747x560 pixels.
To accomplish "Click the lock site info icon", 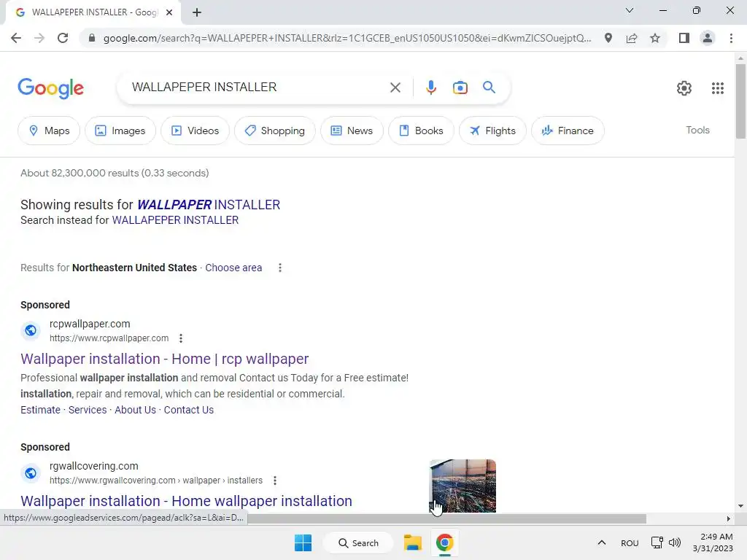I will pos(92,38).
